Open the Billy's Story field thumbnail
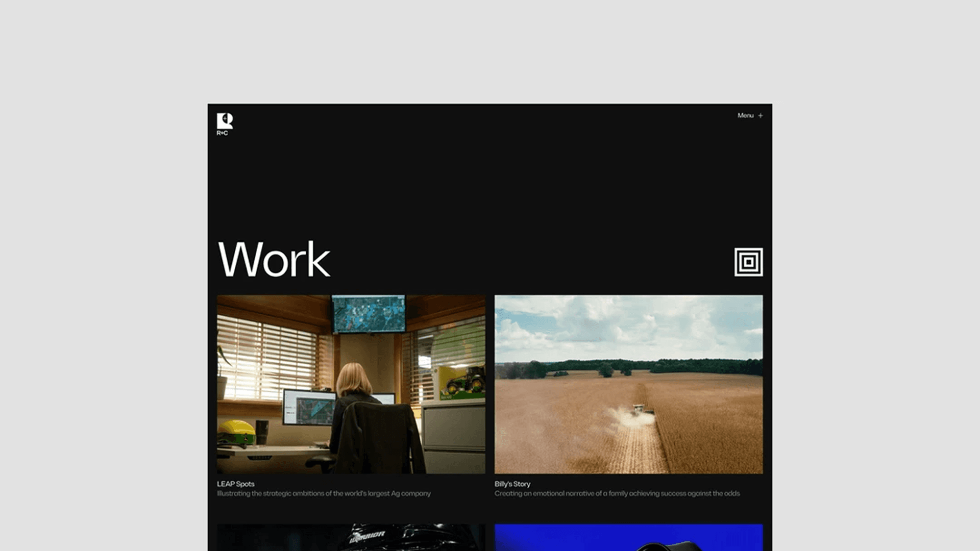 point(628,384)
